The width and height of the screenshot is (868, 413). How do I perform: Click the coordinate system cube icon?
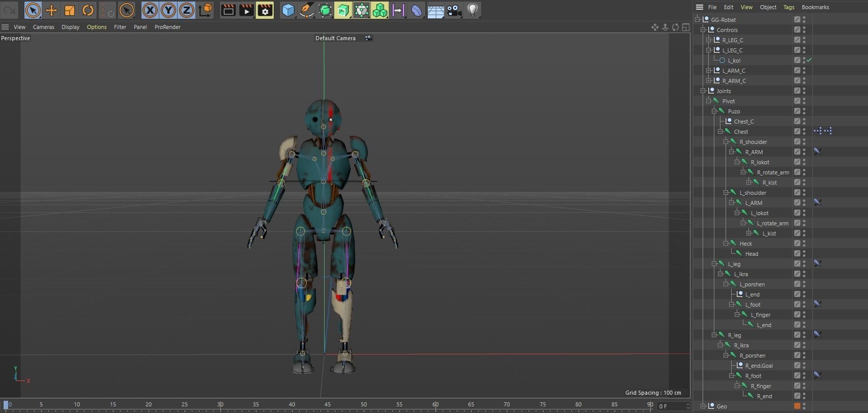point(206,10)
